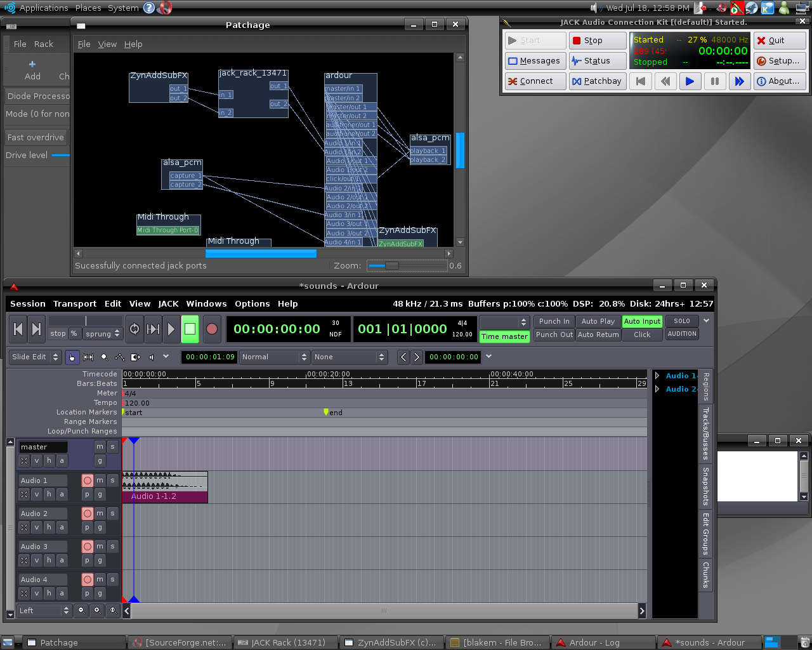This screenshot has height=650, width=812.
Task: Click the Ardour shuttle speed control bar
Action: point(85,321)
